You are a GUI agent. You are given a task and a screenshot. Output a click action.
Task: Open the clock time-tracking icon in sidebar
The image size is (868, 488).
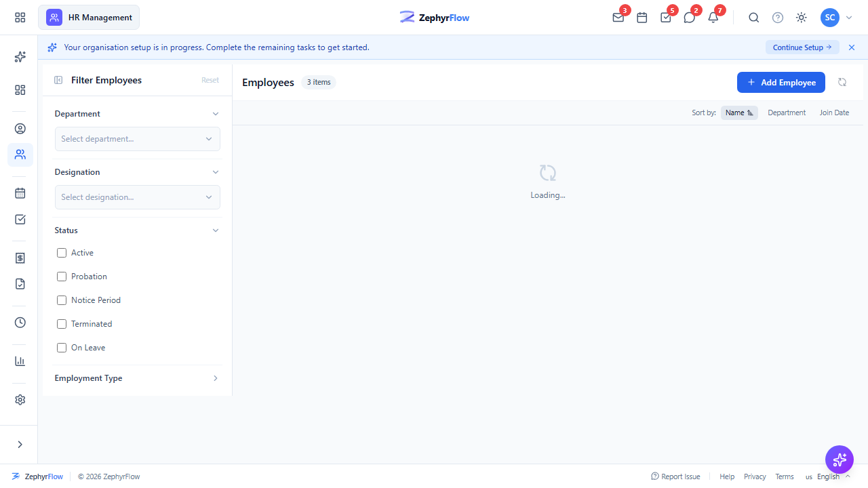pos(20,323)
